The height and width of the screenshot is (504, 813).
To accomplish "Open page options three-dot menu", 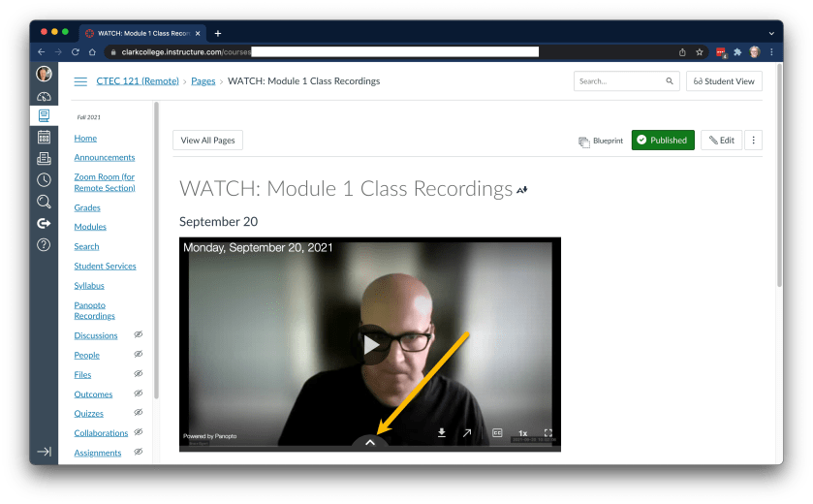I will click(753, 141).
